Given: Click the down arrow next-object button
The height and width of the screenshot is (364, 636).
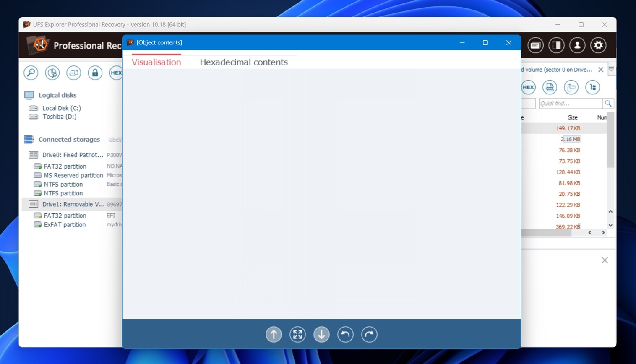Looking at the screenshot, I should (x=321, y=334).
